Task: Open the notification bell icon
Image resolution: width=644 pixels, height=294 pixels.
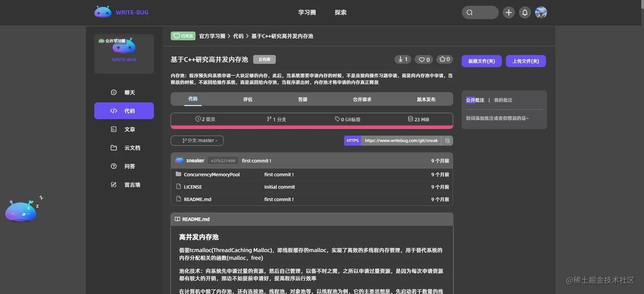Action: click(x=525, y=12)
